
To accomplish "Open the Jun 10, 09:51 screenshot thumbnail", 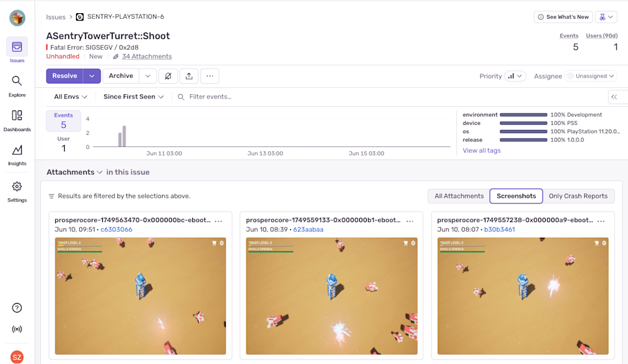I will point(141,296).
